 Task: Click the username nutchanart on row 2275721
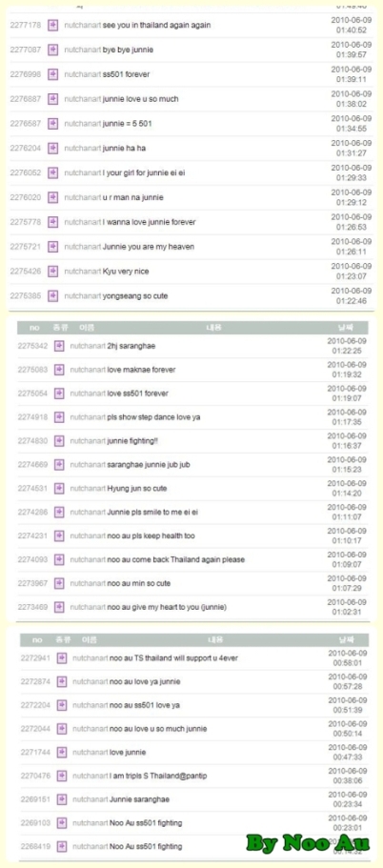pos(83,247)
